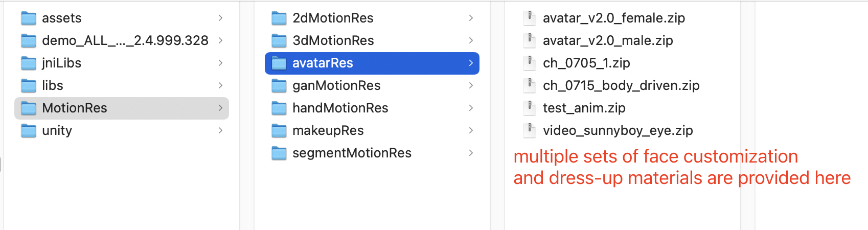
Task: Click the makeupRes folder icon
Action: 279,131
